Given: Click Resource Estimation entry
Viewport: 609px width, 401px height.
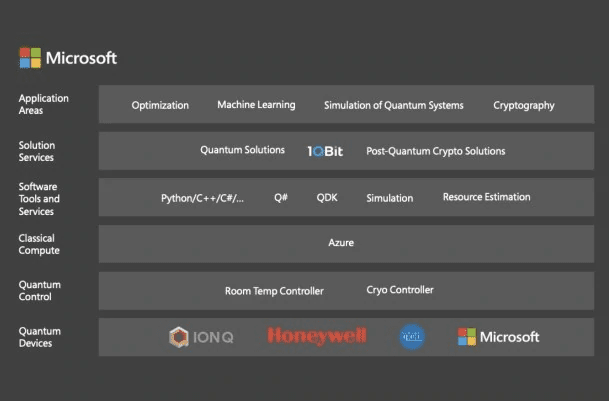Looking at the screenshot, I should point(487,197).
